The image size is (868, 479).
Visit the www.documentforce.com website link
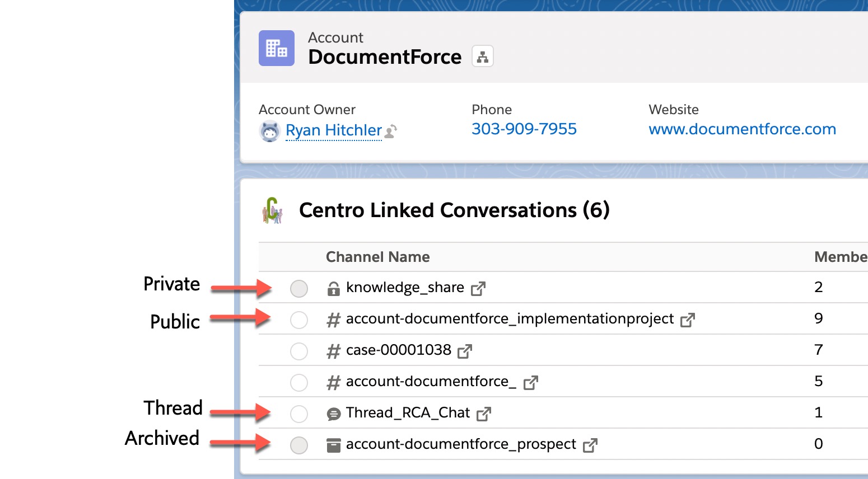pos(742,129)
